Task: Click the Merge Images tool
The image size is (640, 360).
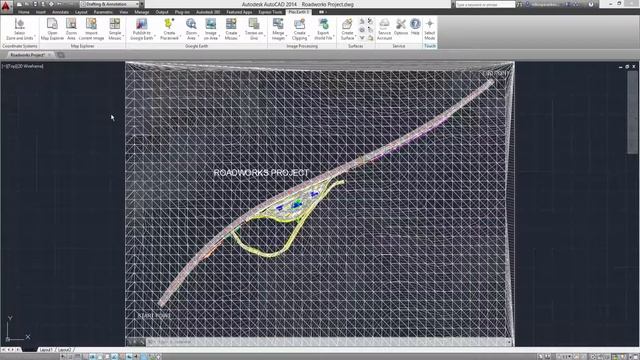Action: point(278,29)
